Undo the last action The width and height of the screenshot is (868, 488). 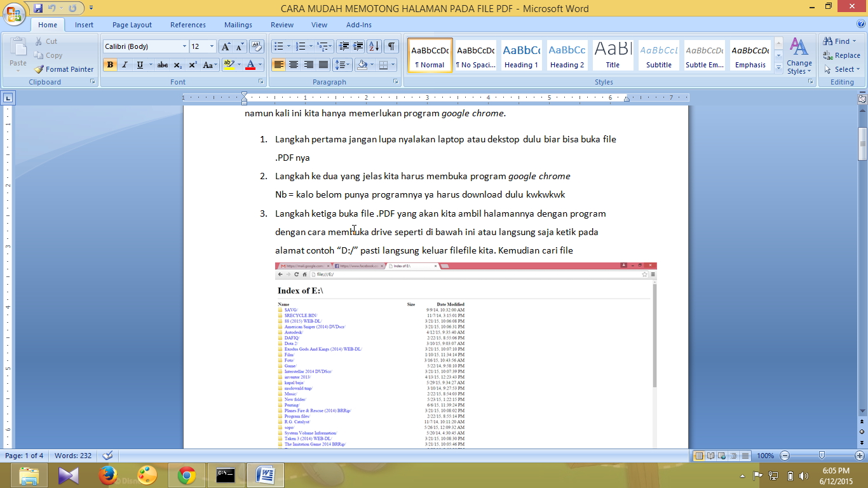click(53, 8)
